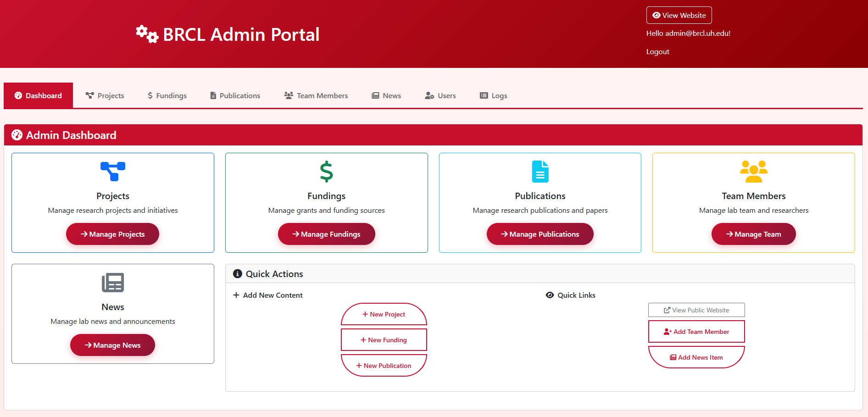
Task: Click the Manage Projects button
Action: coord(113,234)
